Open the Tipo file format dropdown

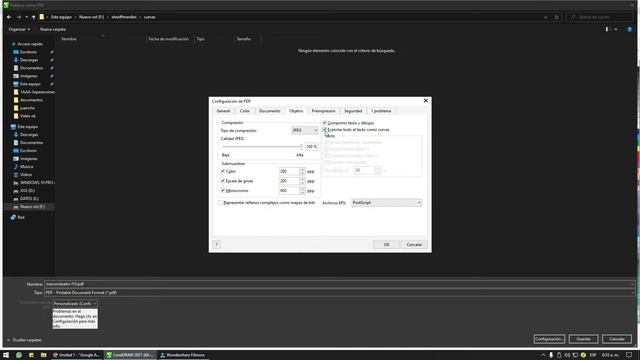click(x=339, y=293)
